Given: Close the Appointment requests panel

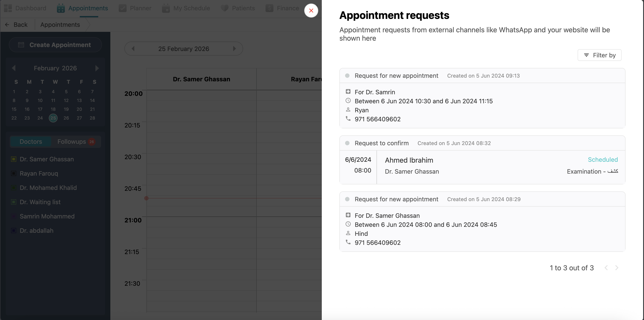Looking at the screenshot, I should coord(311,11).
